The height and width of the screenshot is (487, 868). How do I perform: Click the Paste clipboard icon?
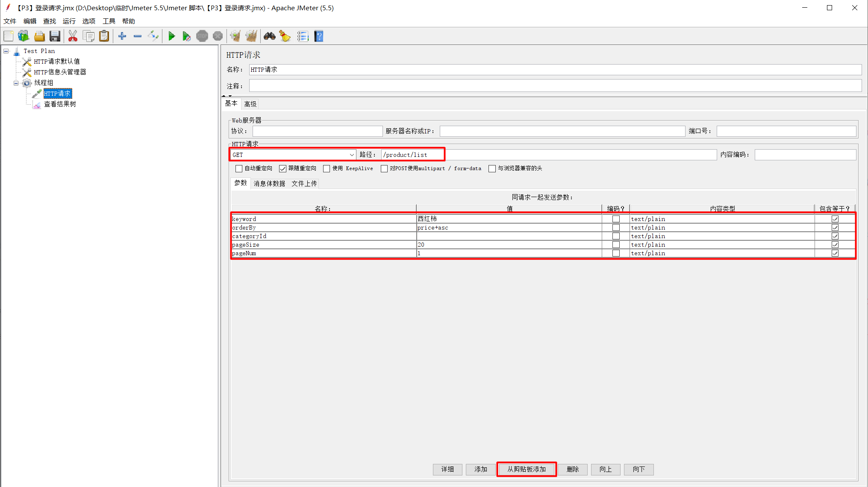104,36
